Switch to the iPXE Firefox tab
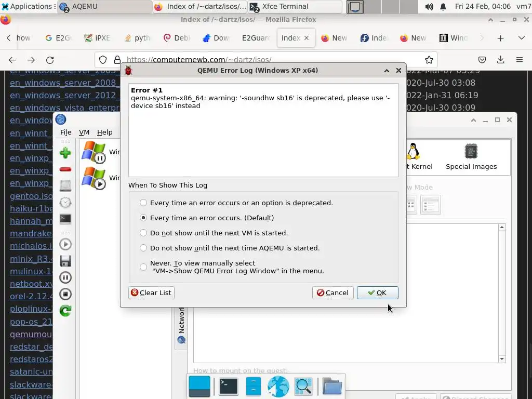Viewport: 532px width, 399px height. coord(97,38)
